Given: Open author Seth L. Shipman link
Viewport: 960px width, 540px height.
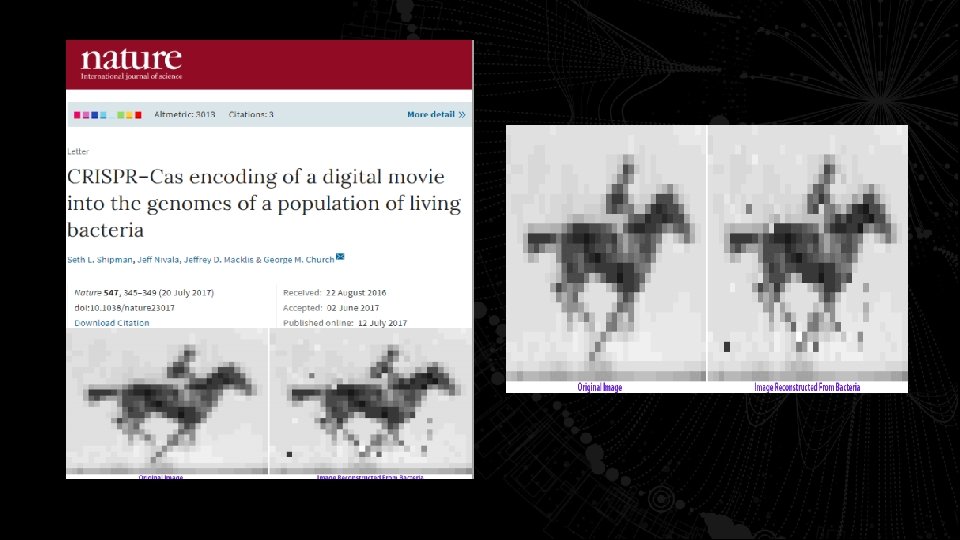Looking at the screenshot, I should pyautogui.click(x=100, y=260).
